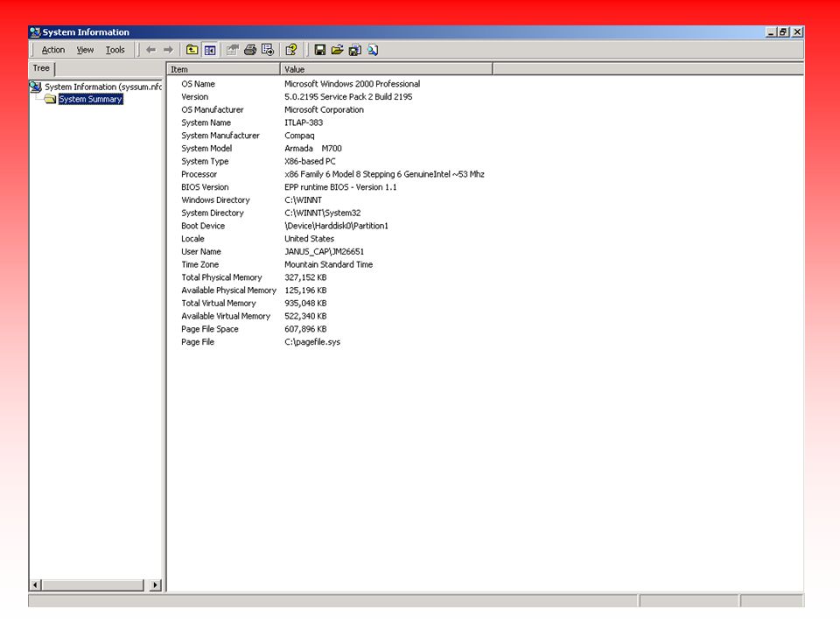Click the Windows Directory label
Viewport: 840px width, 630px height.
tap(215, 199)
